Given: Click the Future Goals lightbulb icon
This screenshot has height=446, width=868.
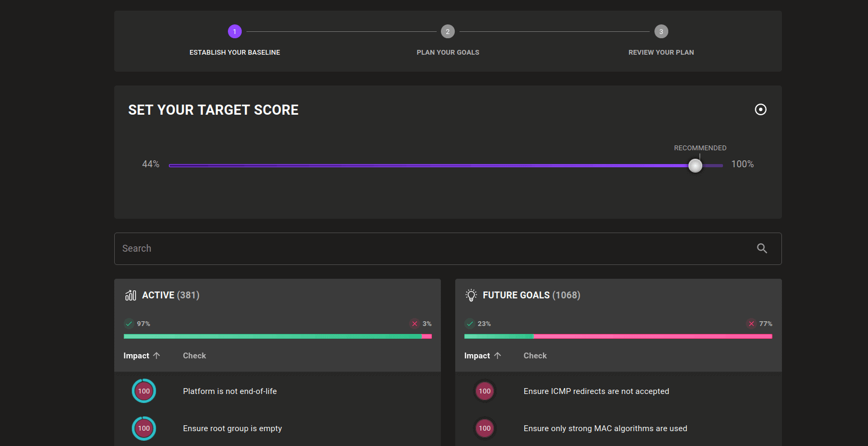Looking at the screenshot, I should 471,295.
